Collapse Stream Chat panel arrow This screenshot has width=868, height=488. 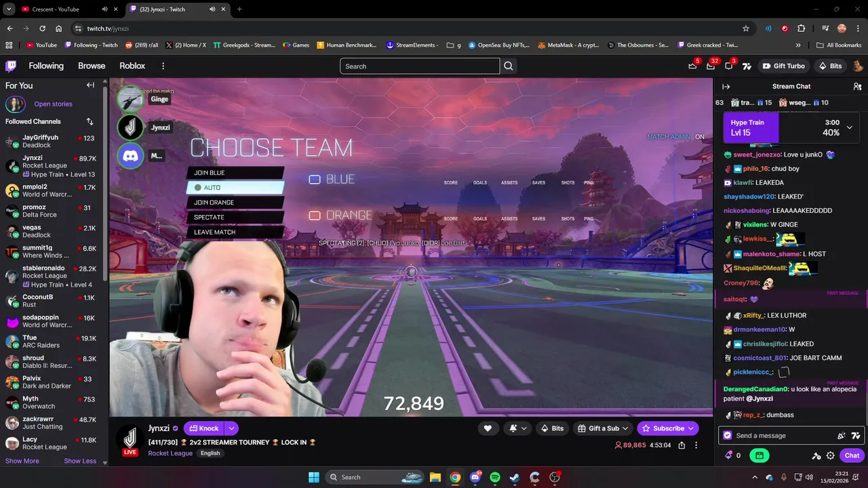tap(726, 86)
